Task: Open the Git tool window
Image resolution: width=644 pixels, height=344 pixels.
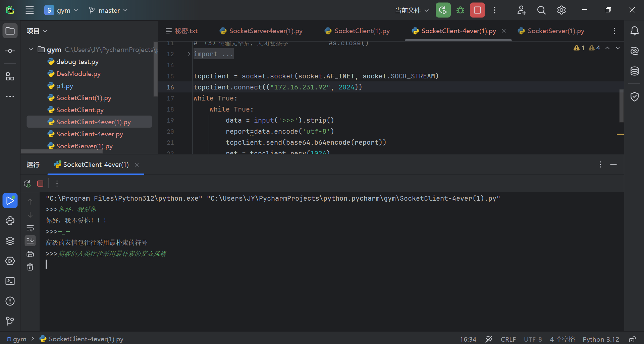Action: click(x=10, y=321)
